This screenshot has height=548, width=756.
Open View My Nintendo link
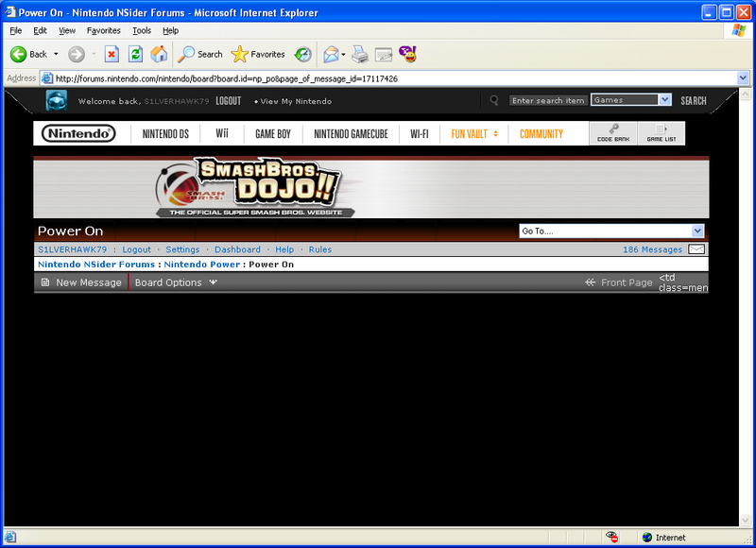pos(296,101)
